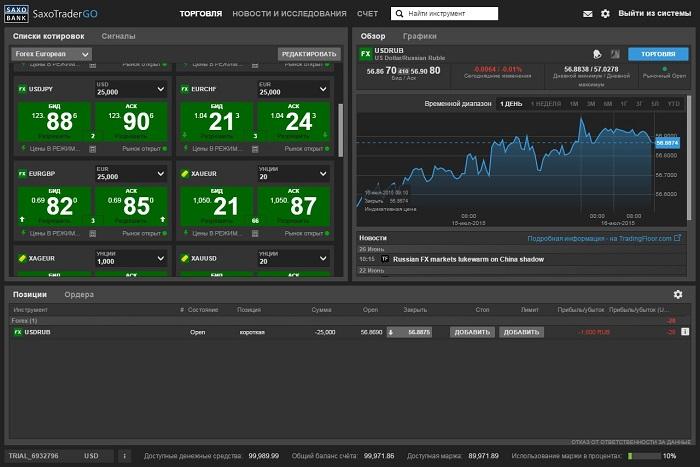Select the 1 ДЕНЬ time range
This screenshot has height=467, width=700.
click(511, 104)
